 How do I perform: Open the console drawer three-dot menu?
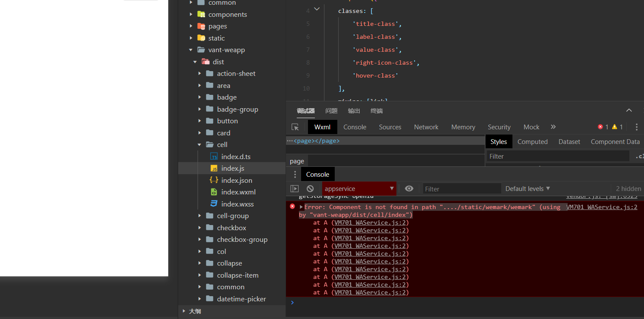click(295, 175)
